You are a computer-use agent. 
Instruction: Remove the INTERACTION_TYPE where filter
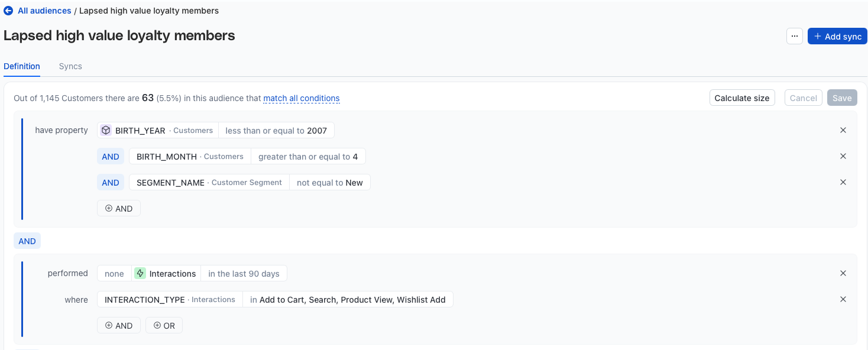[x=843, y=299]
